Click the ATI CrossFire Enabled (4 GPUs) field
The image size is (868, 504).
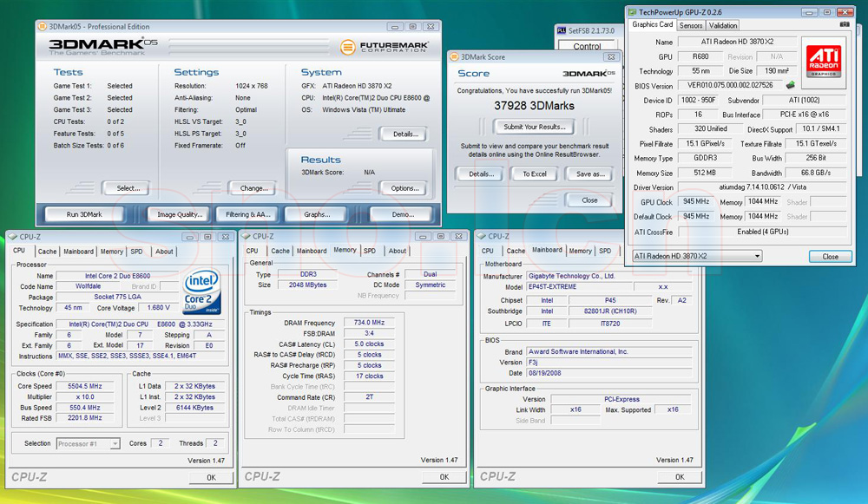point(762,232)
